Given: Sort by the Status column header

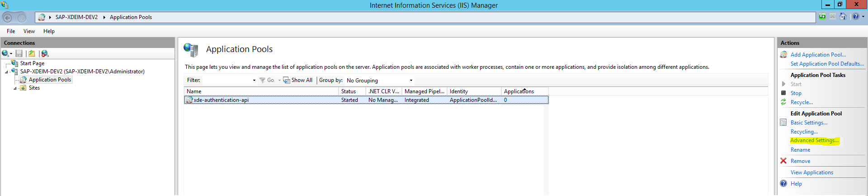Looking at the screenshot, I should point(352,91).
